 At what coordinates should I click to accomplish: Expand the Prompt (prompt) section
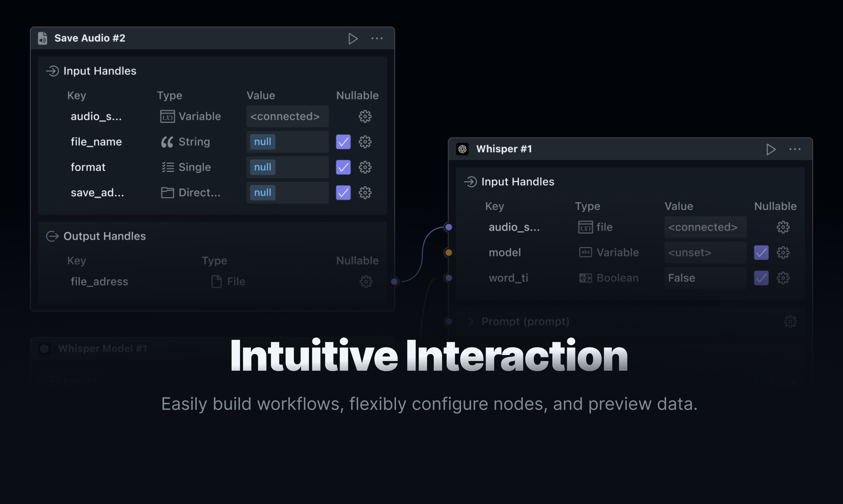click(471, 322)
